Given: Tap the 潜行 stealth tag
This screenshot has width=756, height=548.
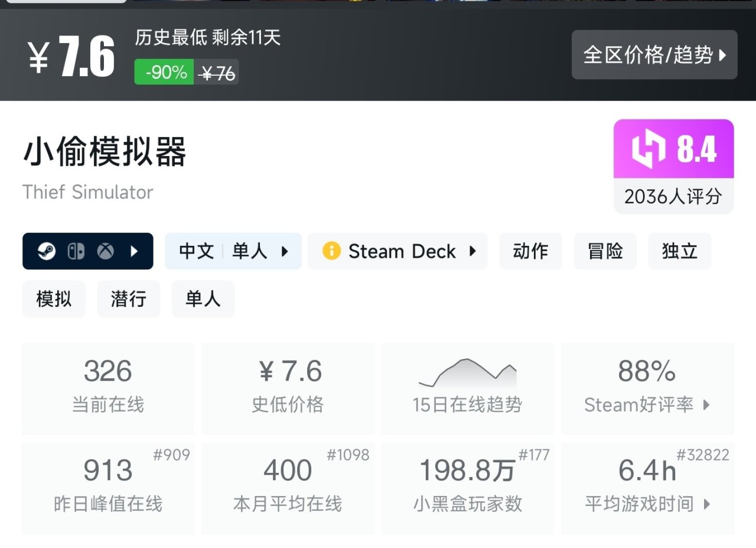Looking at the screenshot, I should (128, 299).
